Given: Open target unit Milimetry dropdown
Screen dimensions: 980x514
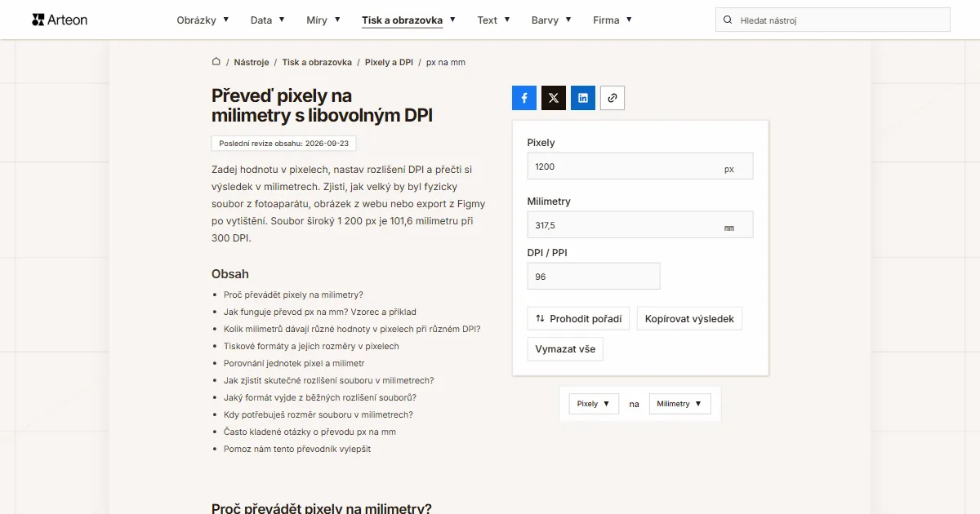Looking at the screenshot, I should click(679, 404).
